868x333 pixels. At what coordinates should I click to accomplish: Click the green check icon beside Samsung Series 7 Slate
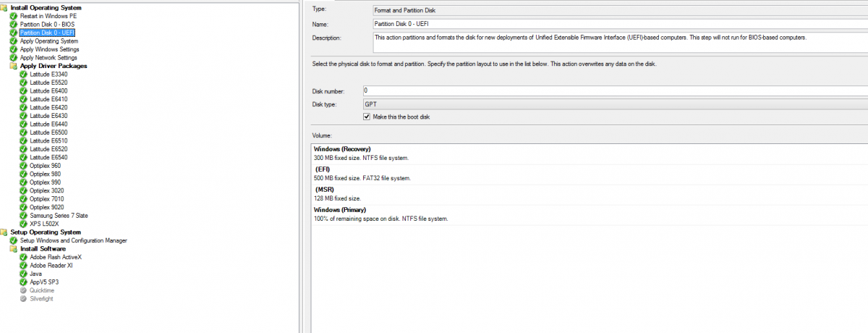23,216
